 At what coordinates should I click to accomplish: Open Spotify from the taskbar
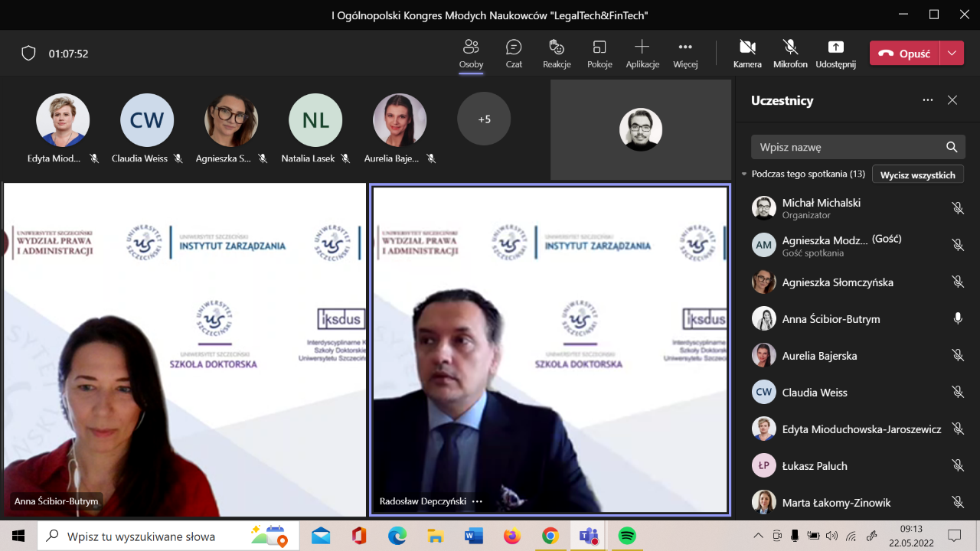[626, 536]
